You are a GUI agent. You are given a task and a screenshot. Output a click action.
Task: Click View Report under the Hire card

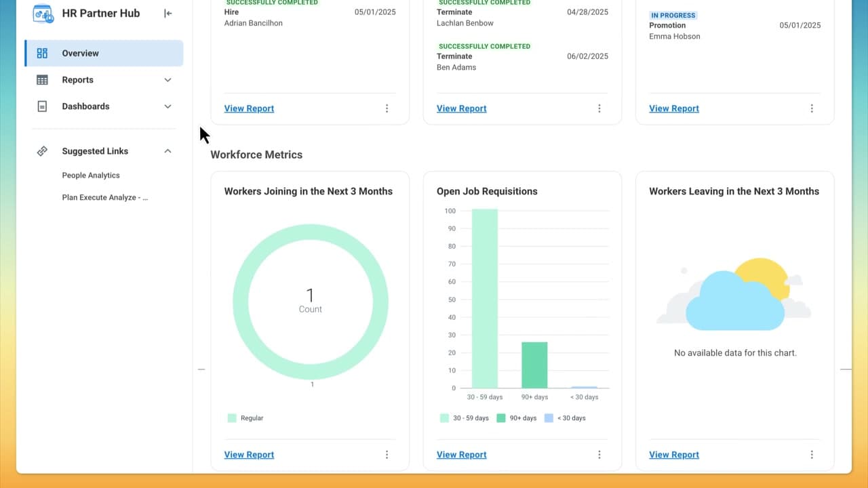(249, 108)
